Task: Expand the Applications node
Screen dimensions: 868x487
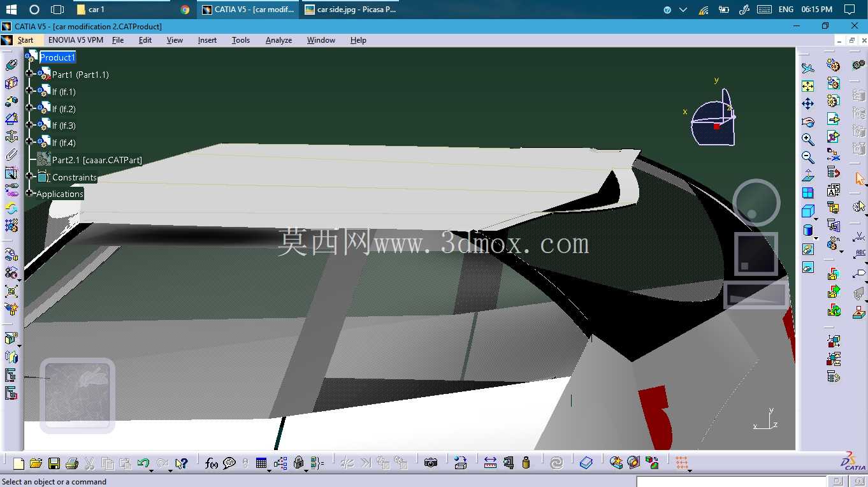Action: click(29, 193)
